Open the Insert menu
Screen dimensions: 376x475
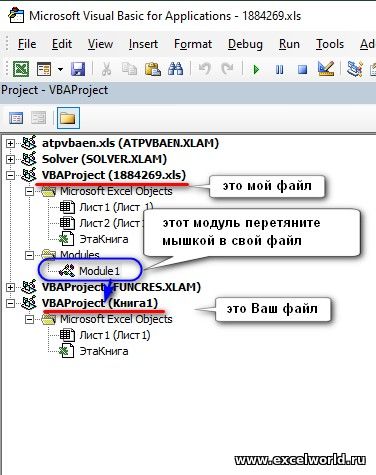(x=143, y=44)
